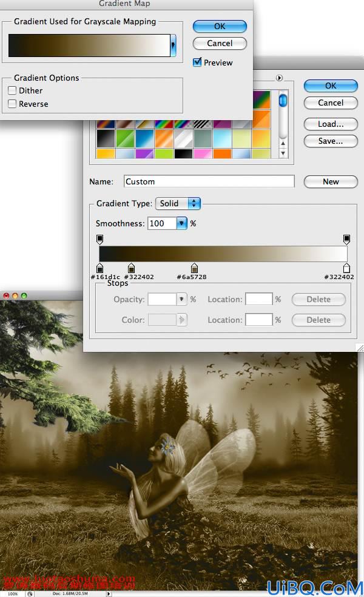Select the silver chrome gradient preset

(184, 138)
